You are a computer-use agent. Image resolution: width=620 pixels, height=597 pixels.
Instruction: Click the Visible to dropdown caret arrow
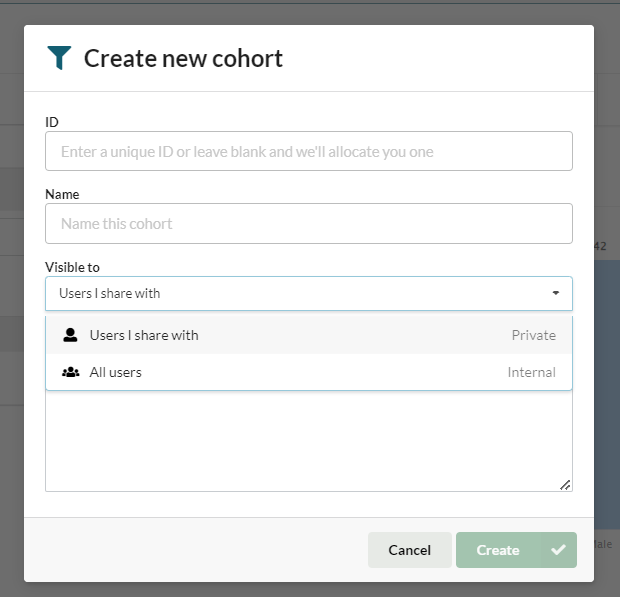point(556,294)
